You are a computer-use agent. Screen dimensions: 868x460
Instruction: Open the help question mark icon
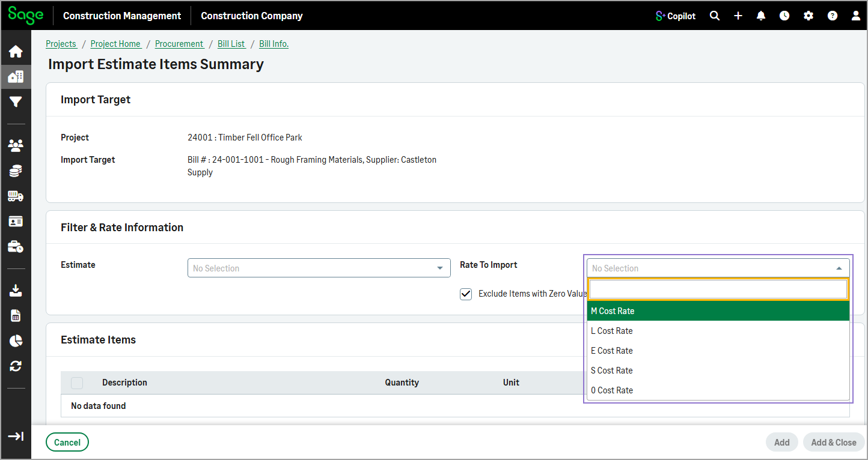point(833,16)
